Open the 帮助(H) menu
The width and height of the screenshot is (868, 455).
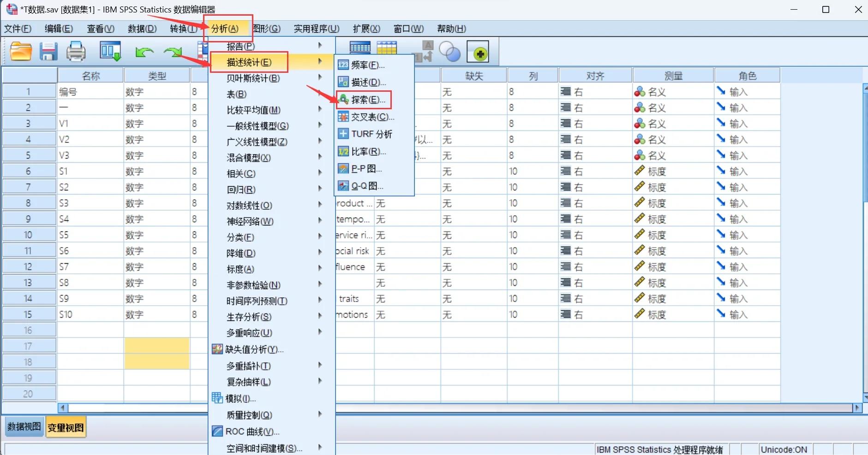452,29
